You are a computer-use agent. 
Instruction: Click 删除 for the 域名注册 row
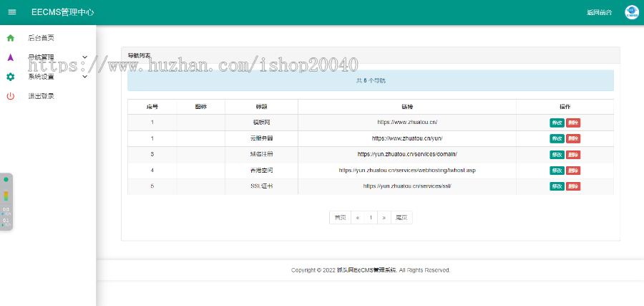573,155
